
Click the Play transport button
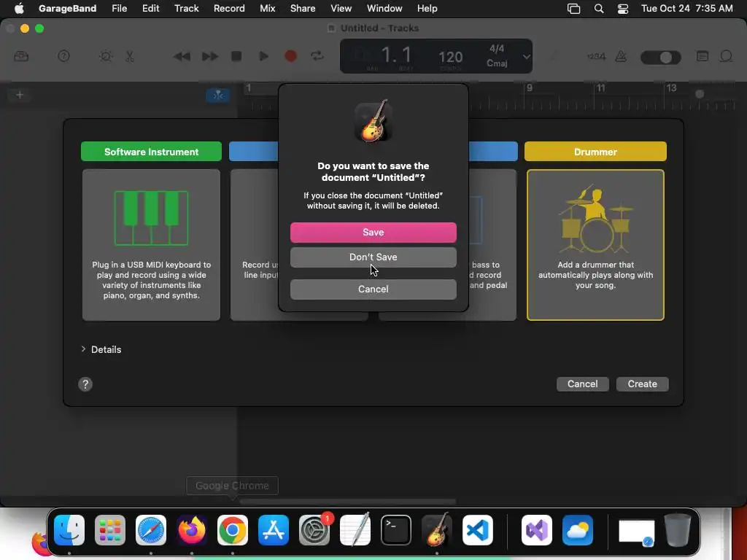pos(263,57)
